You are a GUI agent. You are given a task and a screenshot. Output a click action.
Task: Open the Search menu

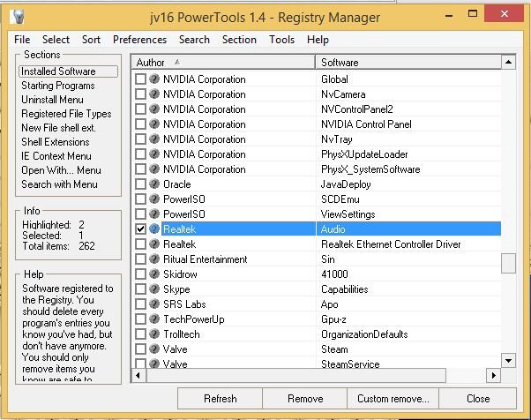(194, 40)
